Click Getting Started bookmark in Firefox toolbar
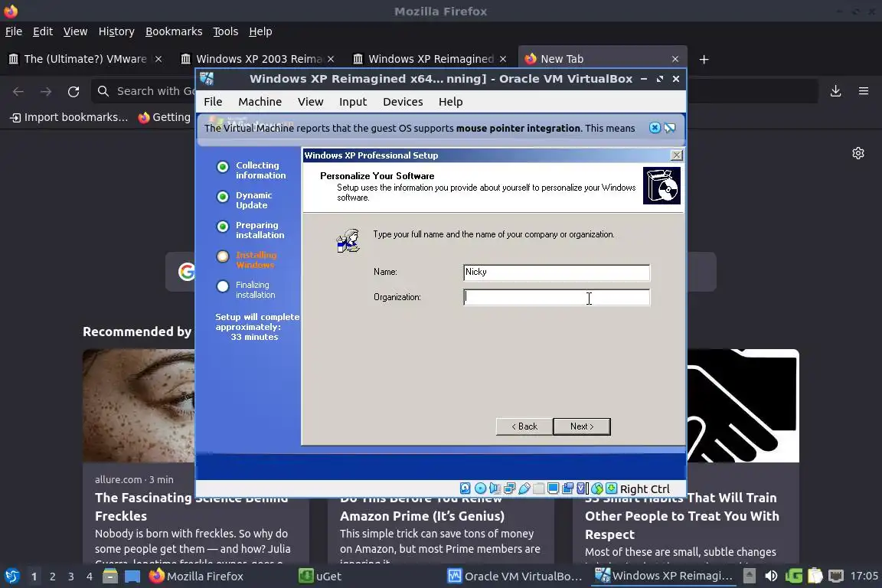 (x=165, y=117)
